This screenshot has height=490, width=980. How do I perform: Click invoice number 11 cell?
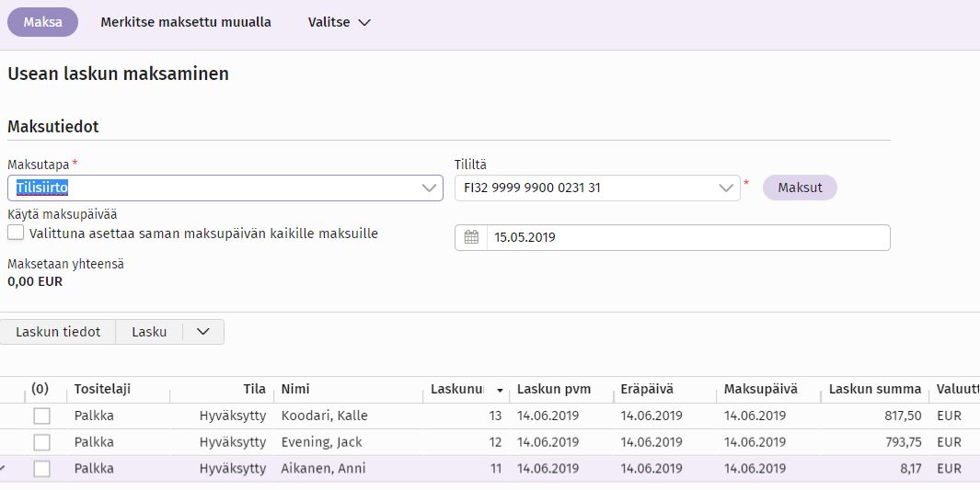[x=496, y=469]
